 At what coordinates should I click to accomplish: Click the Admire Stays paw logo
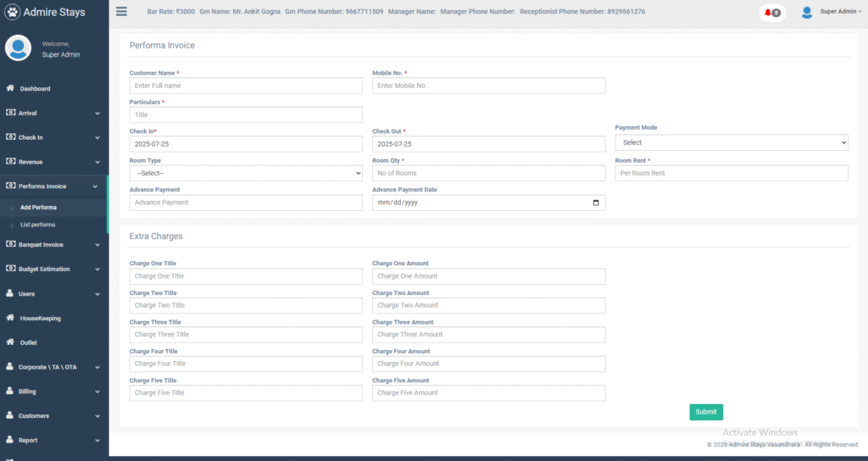click(x=12, y=13)
